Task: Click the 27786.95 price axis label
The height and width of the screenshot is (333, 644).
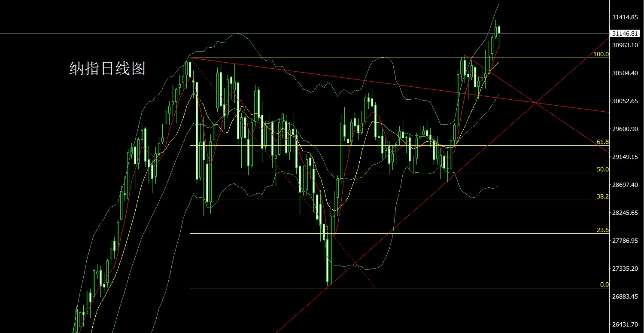Action: tap(625, 241)
